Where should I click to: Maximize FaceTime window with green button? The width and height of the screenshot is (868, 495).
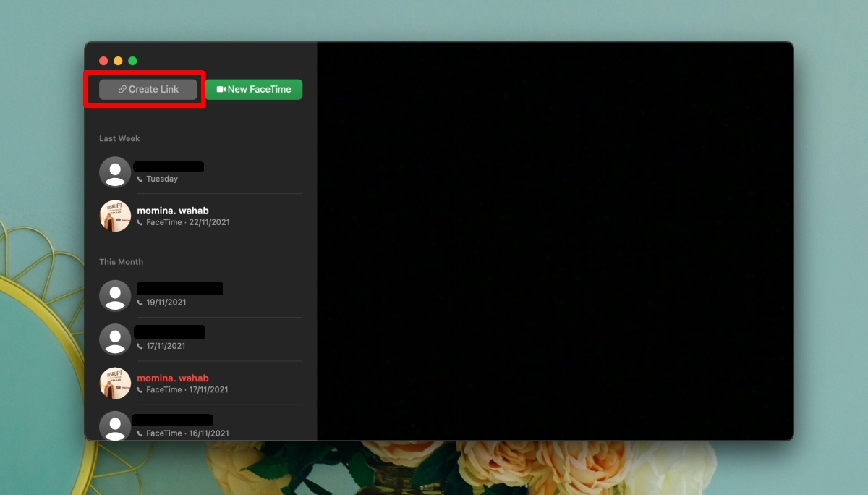(x=132, y=62)
